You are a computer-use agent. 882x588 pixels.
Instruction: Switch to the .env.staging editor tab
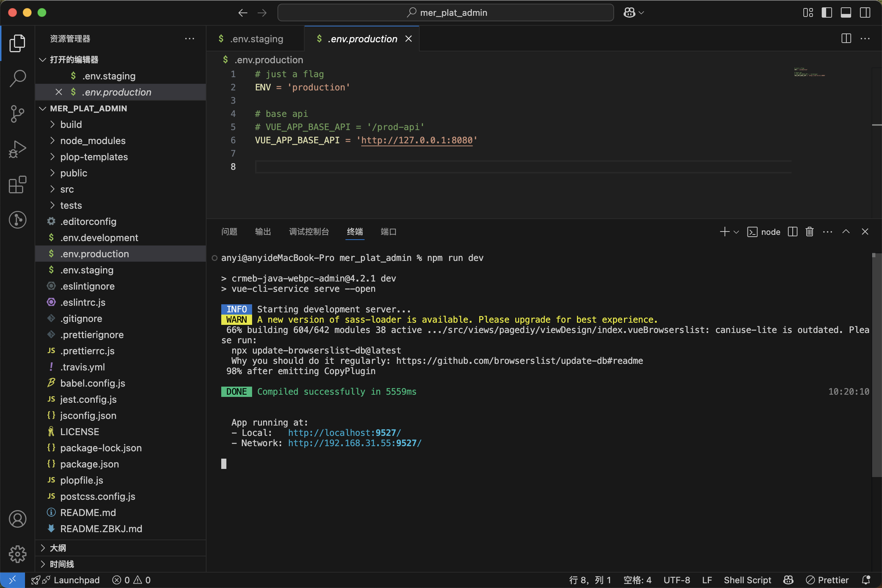coord(255,39)
